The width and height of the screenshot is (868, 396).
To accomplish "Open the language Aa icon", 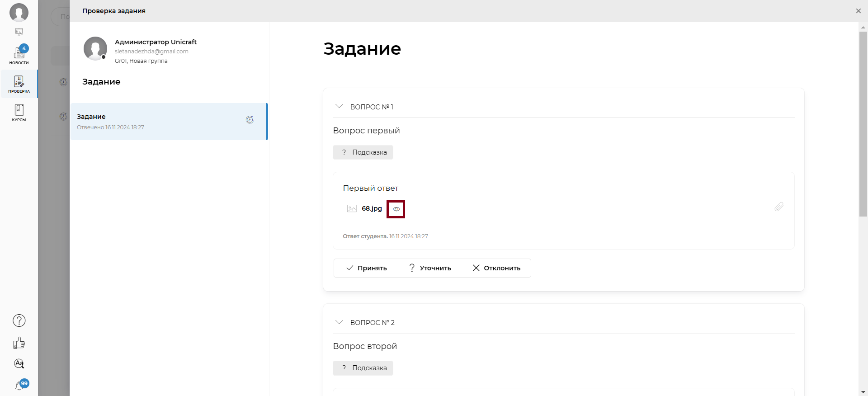I will [19, 363].
